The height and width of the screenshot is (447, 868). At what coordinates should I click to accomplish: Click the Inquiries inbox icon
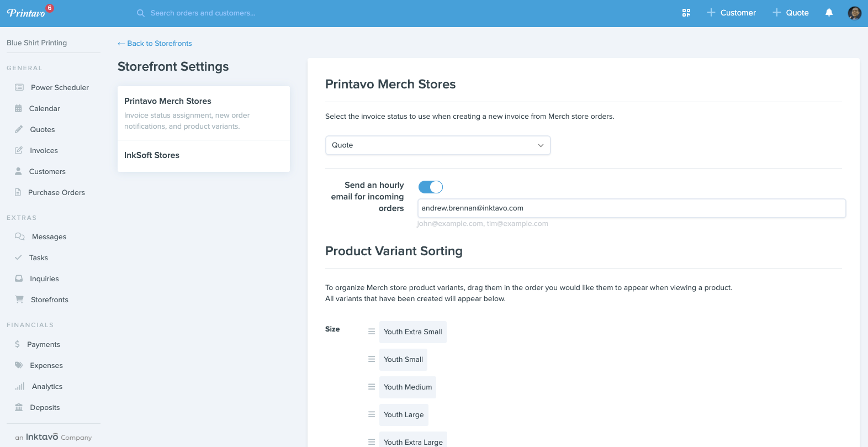click(19, 278)
